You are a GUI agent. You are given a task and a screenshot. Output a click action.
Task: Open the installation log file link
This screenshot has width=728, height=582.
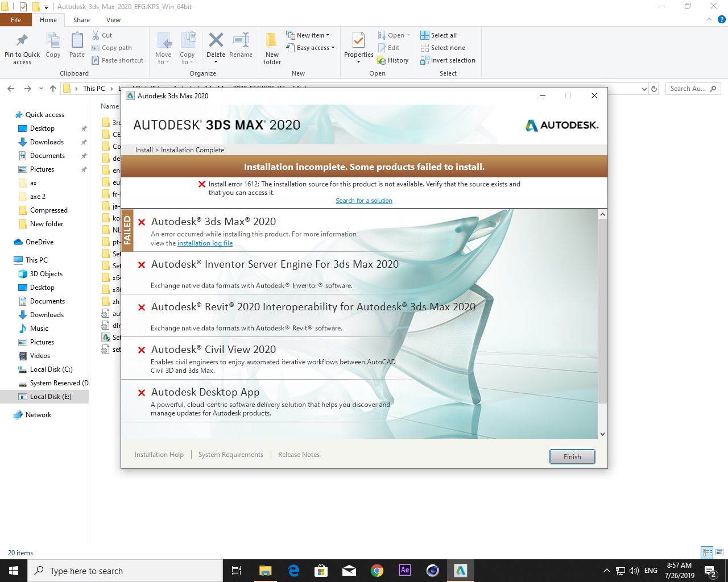pos(205,243)
